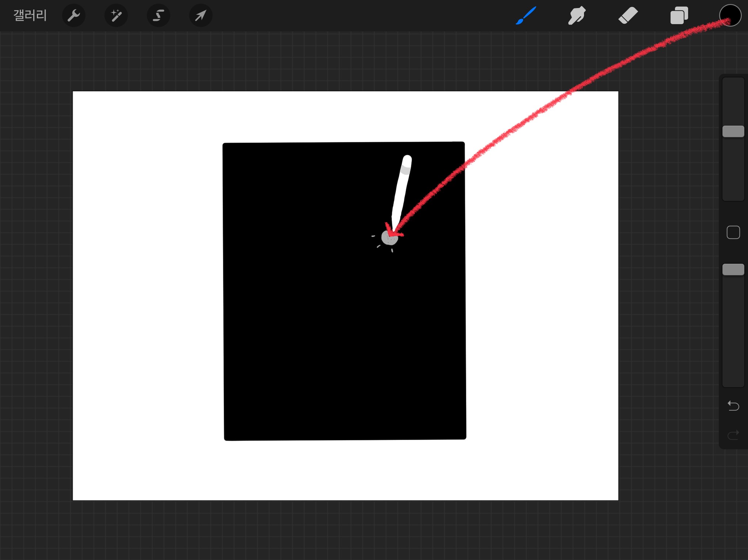The image size is (748, 560).
Task: Open the Adjustments magic wand menu
Action: 116,16
